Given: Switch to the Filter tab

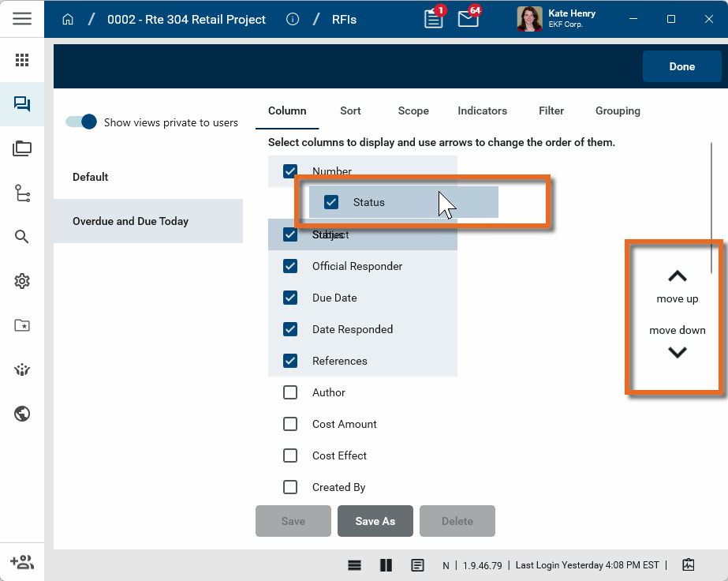Looking at the screenshot, I should click(x=551, y=111).
